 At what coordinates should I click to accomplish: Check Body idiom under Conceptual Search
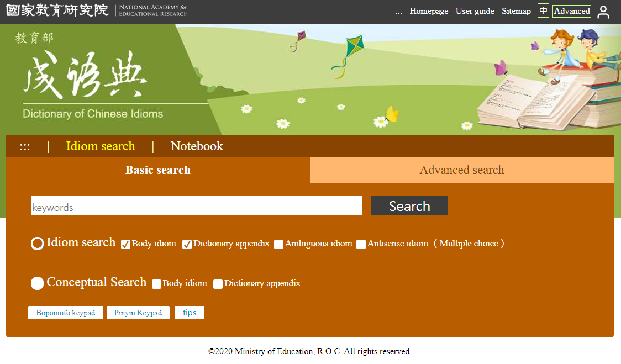click(156, 284)
